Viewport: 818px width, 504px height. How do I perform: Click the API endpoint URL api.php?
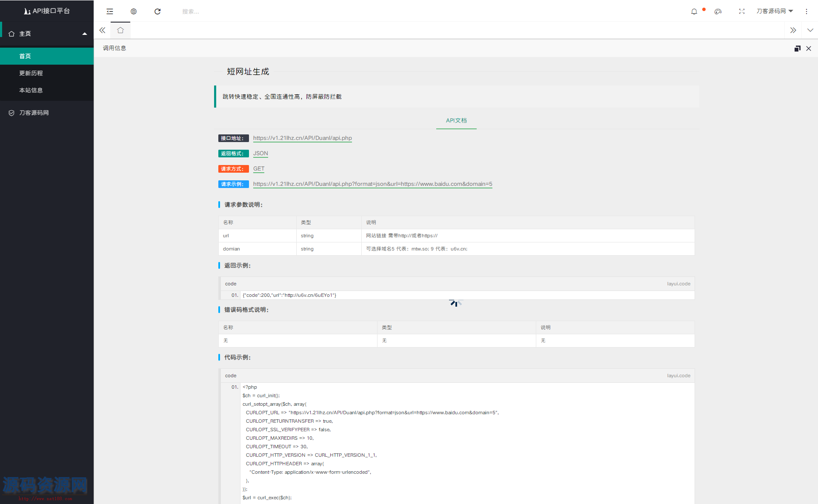[303, 138]
